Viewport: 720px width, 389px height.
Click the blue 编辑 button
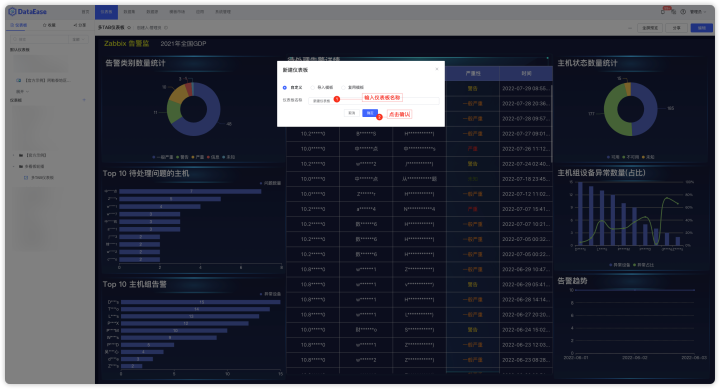click(702, 28)
